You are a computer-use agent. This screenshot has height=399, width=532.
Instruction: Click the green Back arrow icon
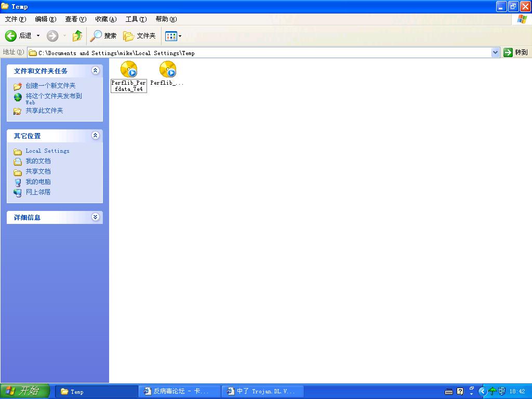(x=11, y=36)
